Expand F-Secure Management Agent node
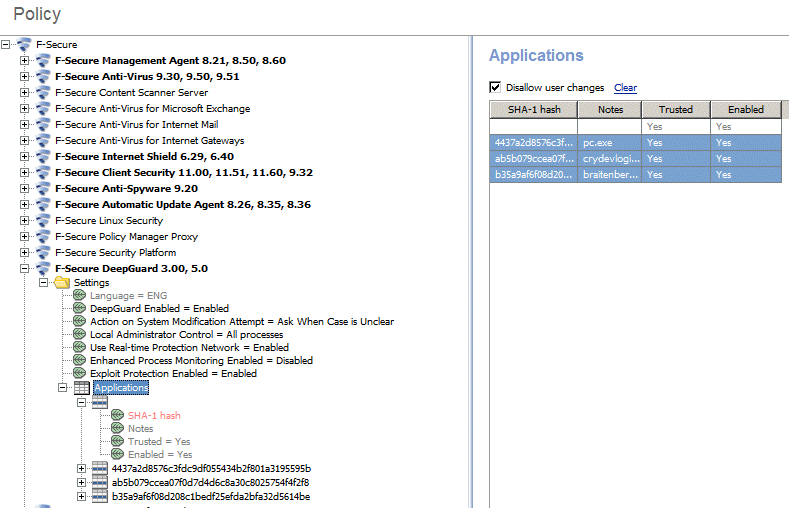 coord(24,61)
